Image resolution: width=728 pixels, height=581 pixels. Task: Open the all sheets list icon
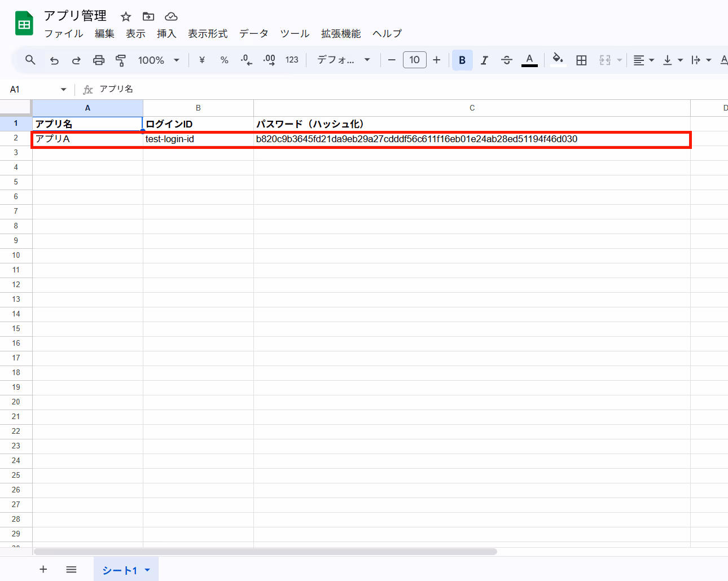click(71, 569)
